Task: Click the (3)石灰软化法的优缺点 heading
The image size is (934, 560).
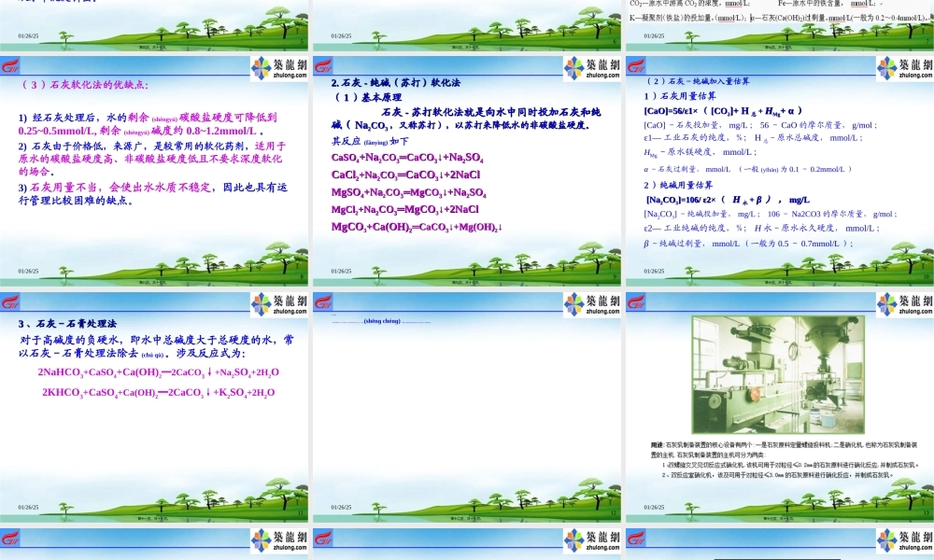Action: (x=85, y=85)
